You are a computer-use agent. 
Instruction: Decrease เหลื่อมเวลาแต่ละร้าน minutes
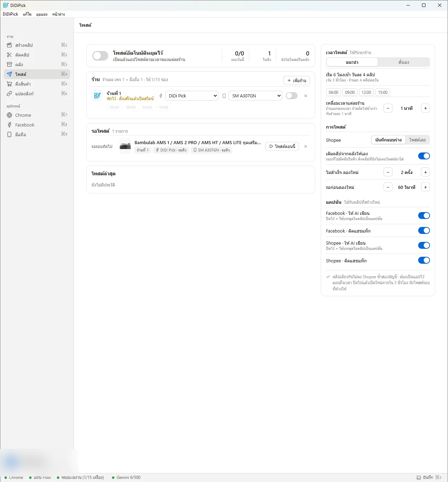pos(388,108)
